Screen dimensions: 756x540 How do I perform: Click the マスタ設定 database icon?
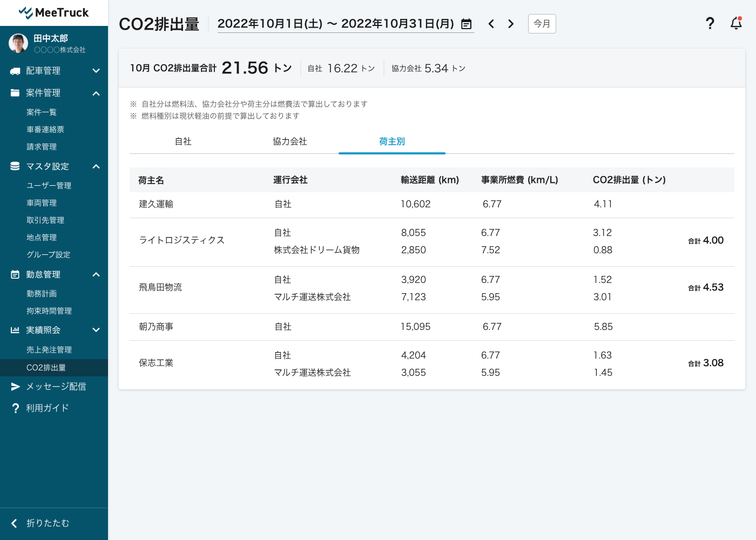15,166
